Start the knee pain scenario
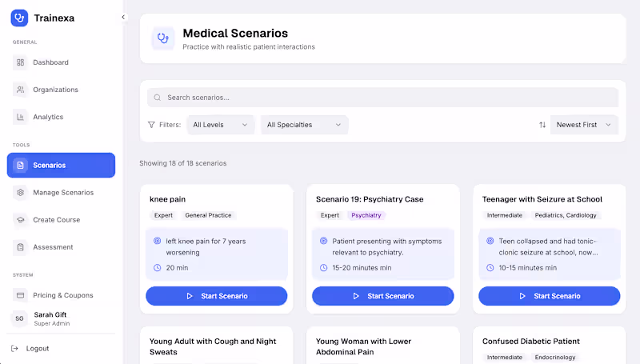Image resolution: width=640 pixels, height=364 pixels. pyautogui.click(x=216, y=296)
